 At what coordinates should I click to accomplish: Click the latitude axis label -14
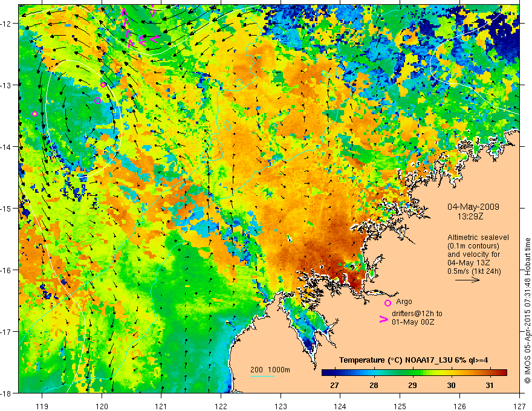click(7, 147)
